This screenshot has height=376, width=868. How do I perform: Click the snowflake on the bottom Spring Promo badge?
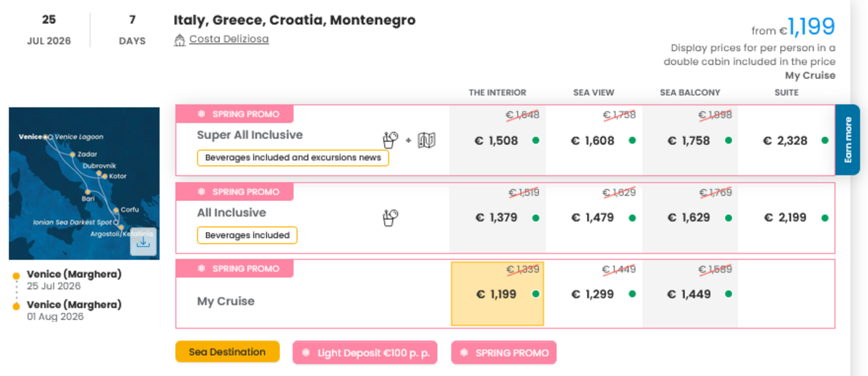coord(201,268)
